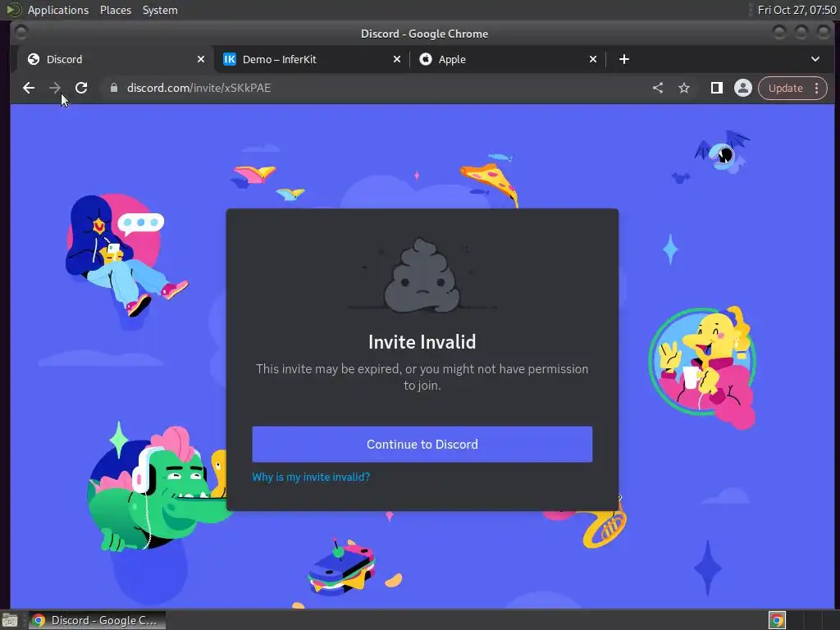The image size is (840, 630).
Task: Switch to the Demo – InferKit tab
Action: point(311,59)
